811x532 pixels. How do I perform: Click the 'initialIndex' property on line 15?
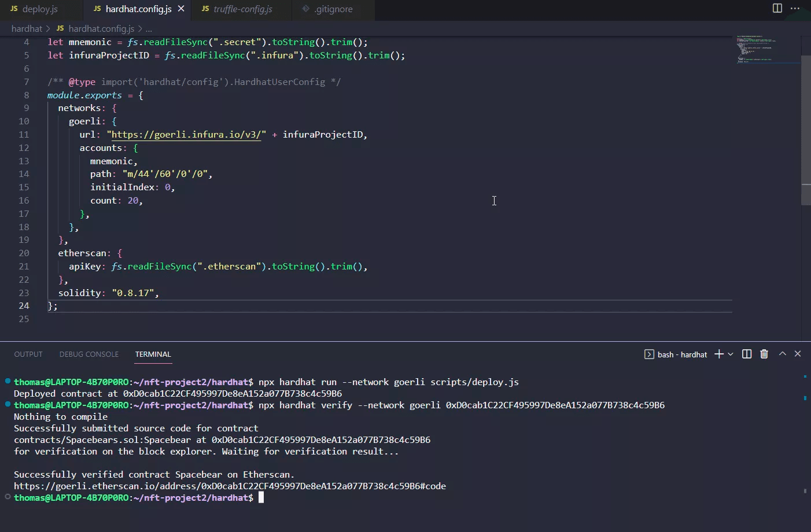click(122, 187)
